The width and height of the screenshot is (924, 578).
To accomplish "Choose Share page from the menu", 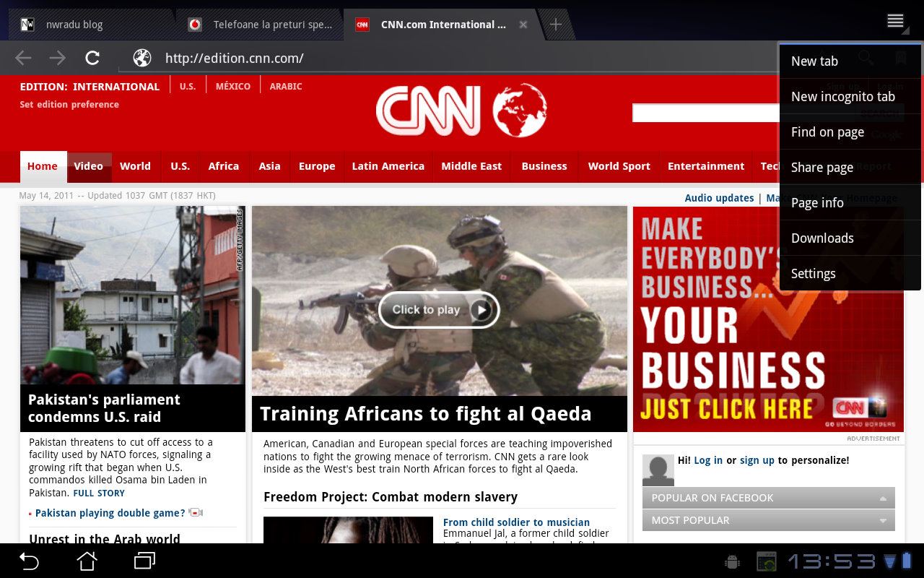I will 850,168.
